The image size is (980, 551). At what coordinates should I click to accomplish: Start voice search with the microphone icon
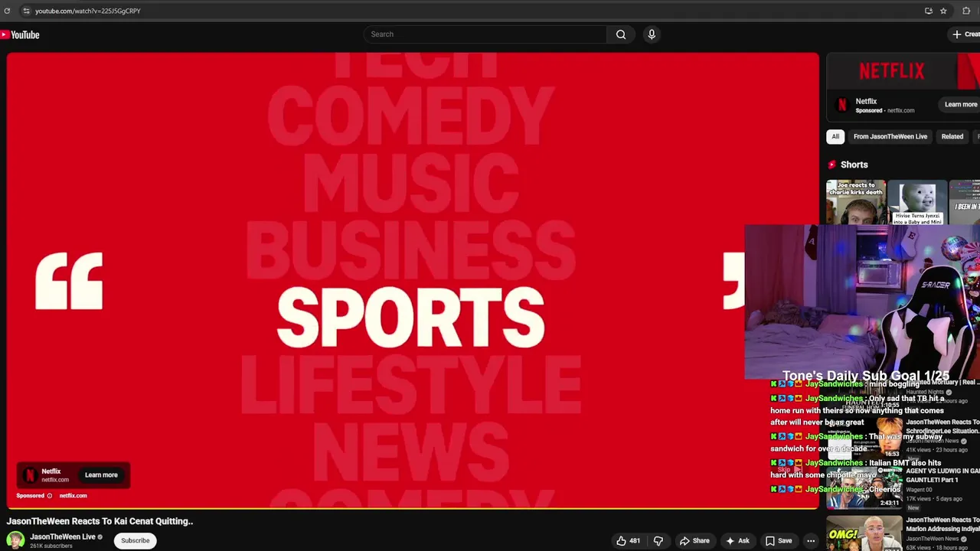652,34
